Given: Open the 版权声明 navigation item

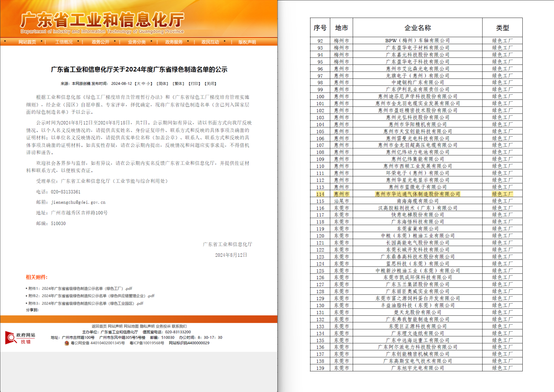Looking at the screenshot, I should [x=247, y=42].
